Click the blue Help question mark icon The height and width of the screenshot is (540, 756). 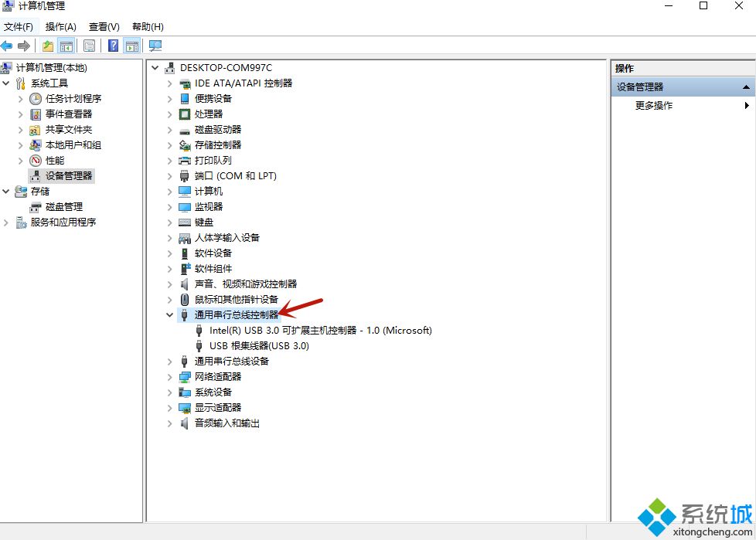tap(113, 46)
